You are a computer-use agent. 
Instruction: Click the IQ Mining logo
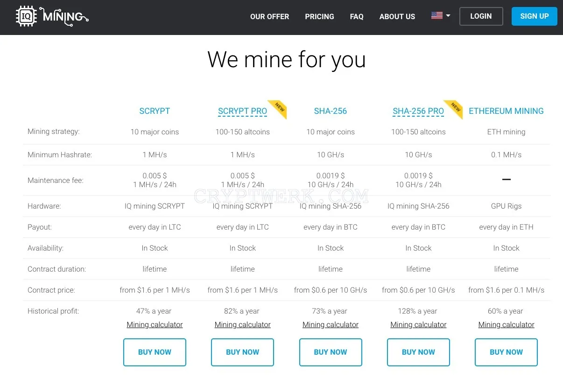pyautogui.click(x=52, y=16)
